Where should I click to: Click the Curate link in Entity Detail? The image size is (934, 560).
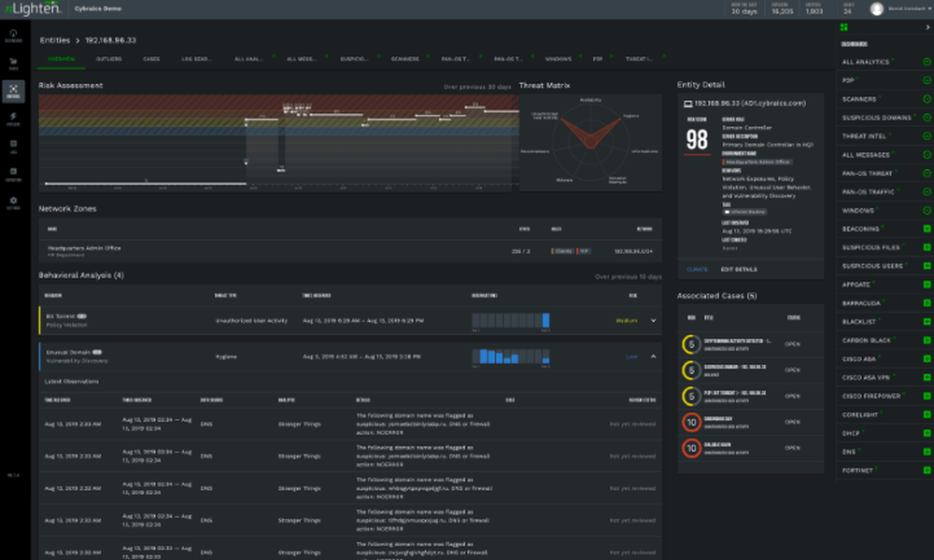point(698,269)
